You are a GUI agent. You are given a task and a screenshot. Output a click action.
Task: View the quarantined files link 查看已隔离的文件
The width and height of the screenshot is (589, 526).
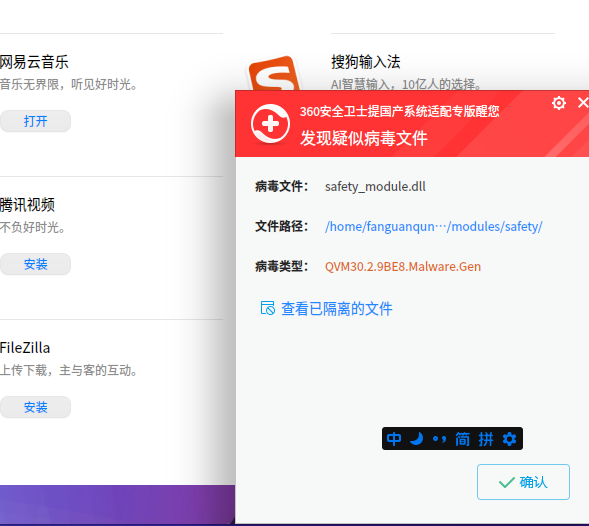[x=337, y=309]
